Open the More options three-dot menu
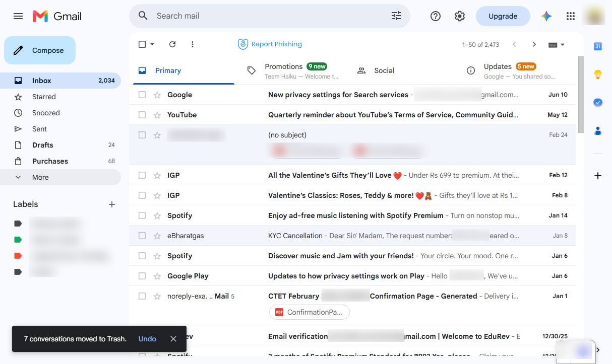The width and height of the screenshot is (612, 364). (x=193, y=44)
